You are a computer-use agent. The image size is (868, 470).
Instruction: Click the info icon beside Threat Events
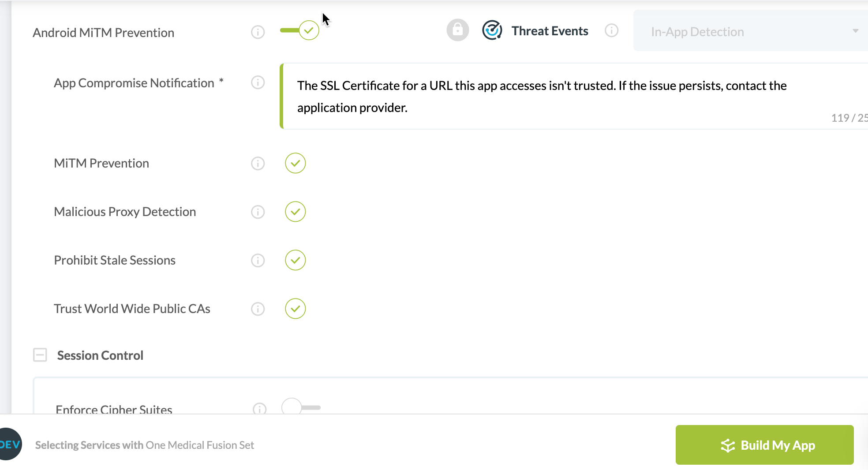click(612, 30)
